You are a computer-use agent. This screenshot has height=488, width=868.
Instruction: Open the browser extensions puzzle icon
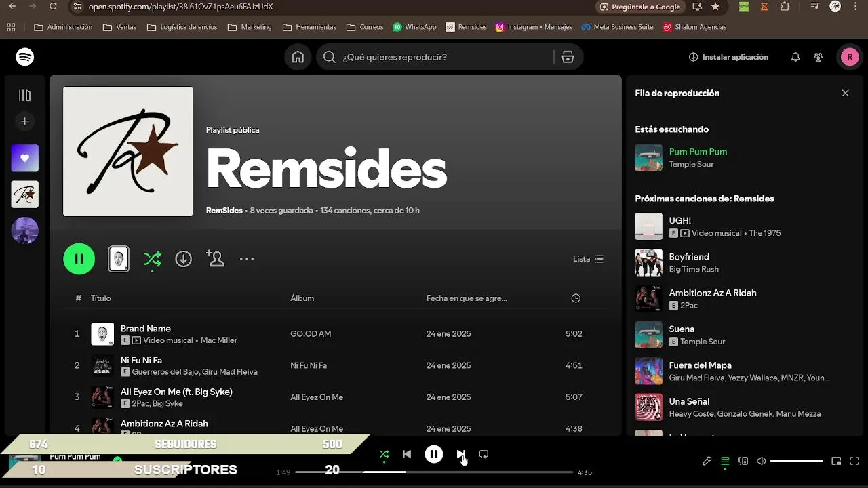point(785,7)
